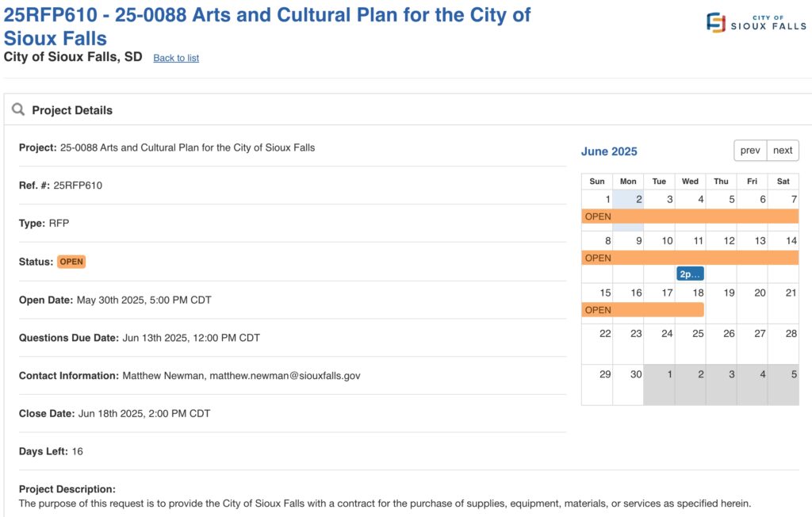The width and height of the screenshot is (812, 517).
Task: Click the Days Left 16 value
Action: [77, 451]
